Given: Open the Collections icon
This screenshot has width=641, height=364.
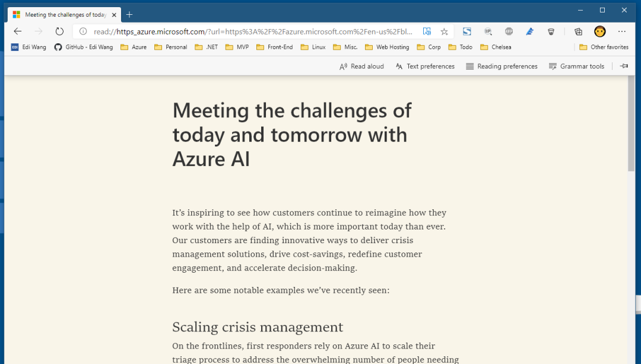Looking at the screenshot, I should pos(578,31).
